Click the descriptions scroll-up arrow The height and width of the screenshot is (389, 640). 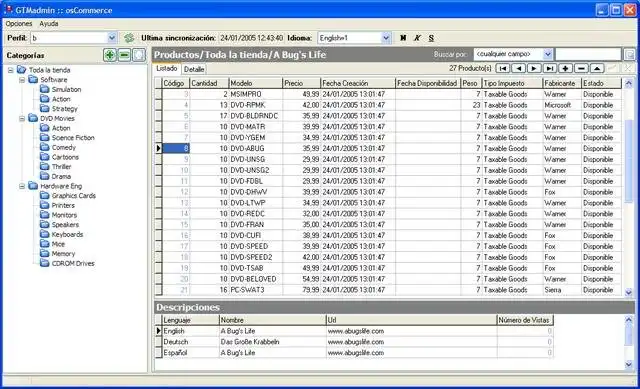[x=629, y=320]
